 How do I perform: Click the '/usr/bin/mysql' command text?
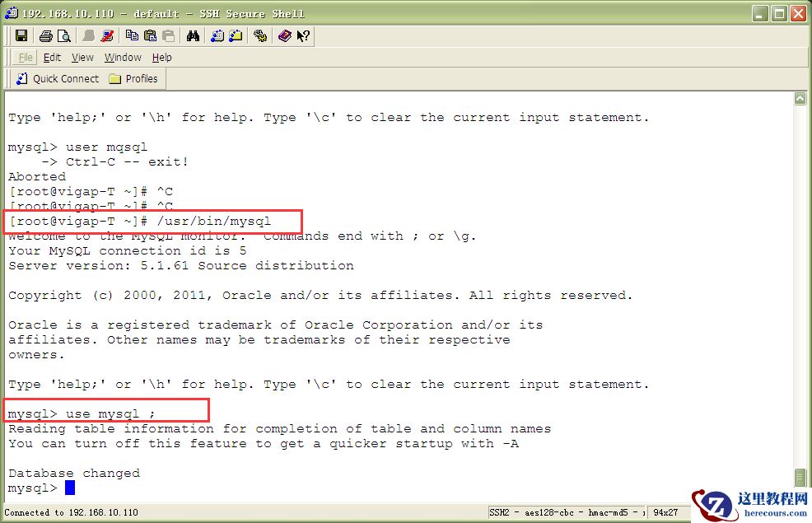214,221
